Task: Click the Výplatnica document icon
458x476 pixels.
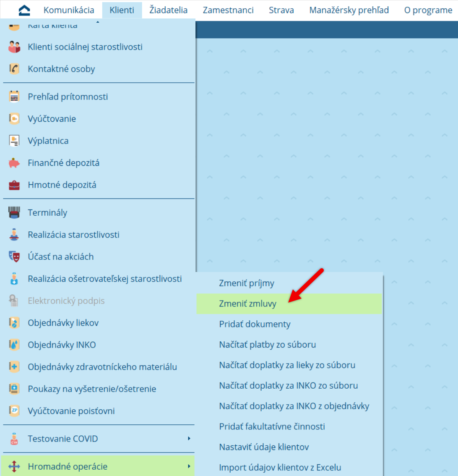Action: 14,141
